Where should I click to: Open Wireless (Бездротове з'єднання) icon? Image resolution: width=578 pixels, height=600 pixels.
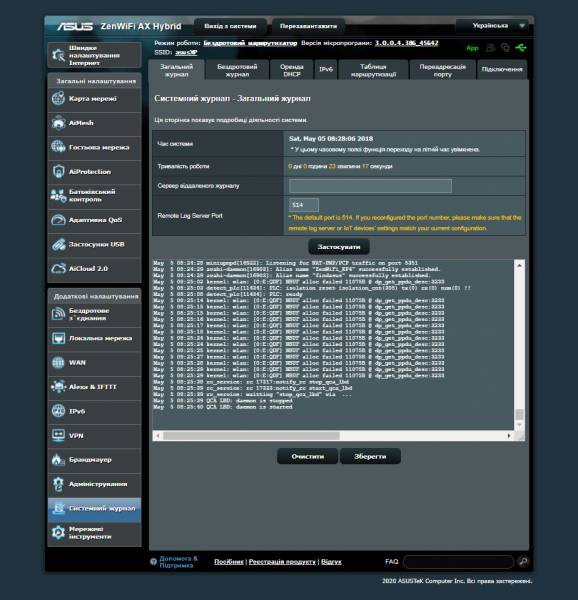coord(58,314)
